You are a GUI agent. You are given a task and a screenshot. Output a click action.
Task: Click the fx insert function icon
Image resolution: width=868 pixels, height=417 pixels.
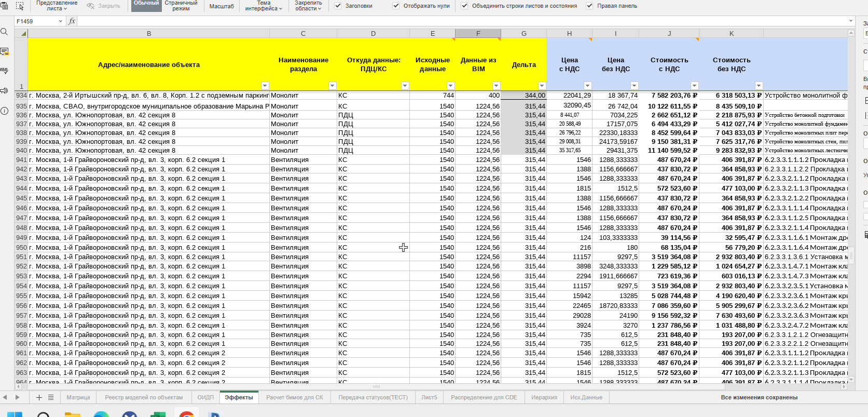click(72, 21)
